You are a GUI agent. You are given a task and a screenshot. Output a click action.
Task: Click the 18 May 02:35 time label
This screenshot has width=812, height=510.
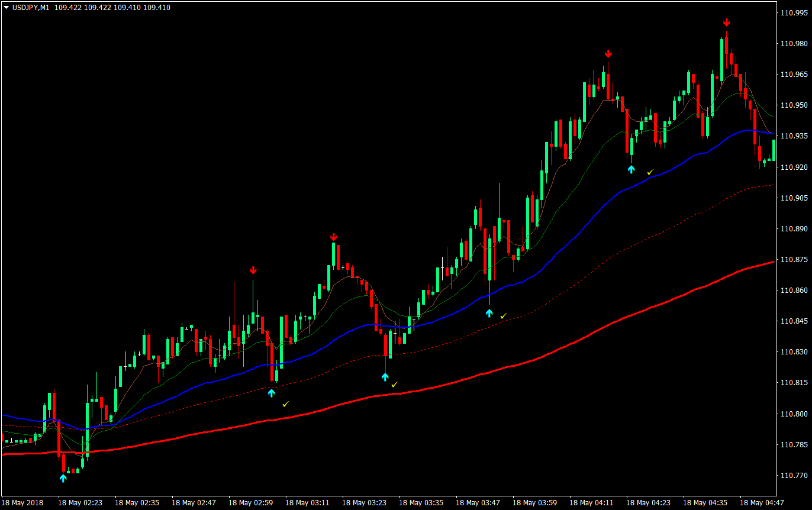click(x=137, y=502)
